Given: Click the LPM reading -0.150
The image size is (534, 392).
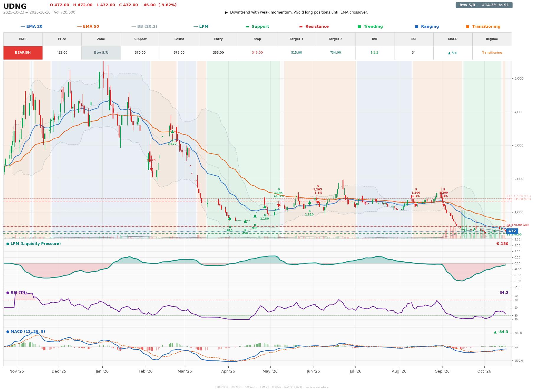Looking at the screenshot, I should [502, 244].
